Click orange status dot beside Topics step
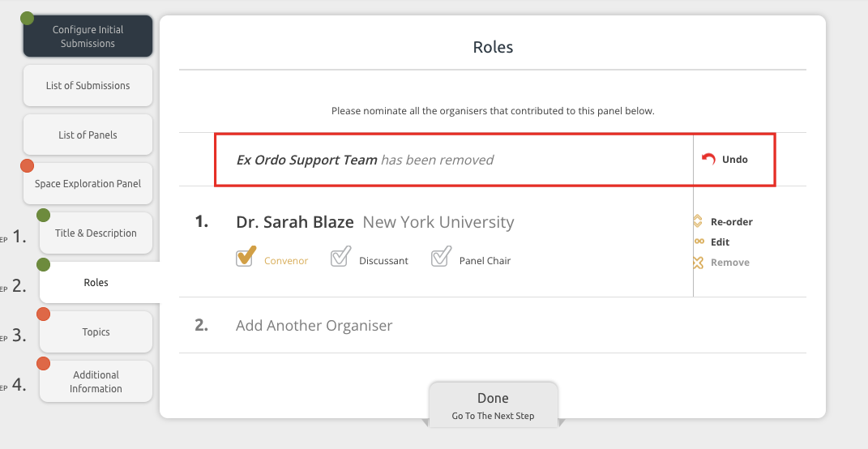The width and height of the screenshot is (868, 449). pos(44,314)
